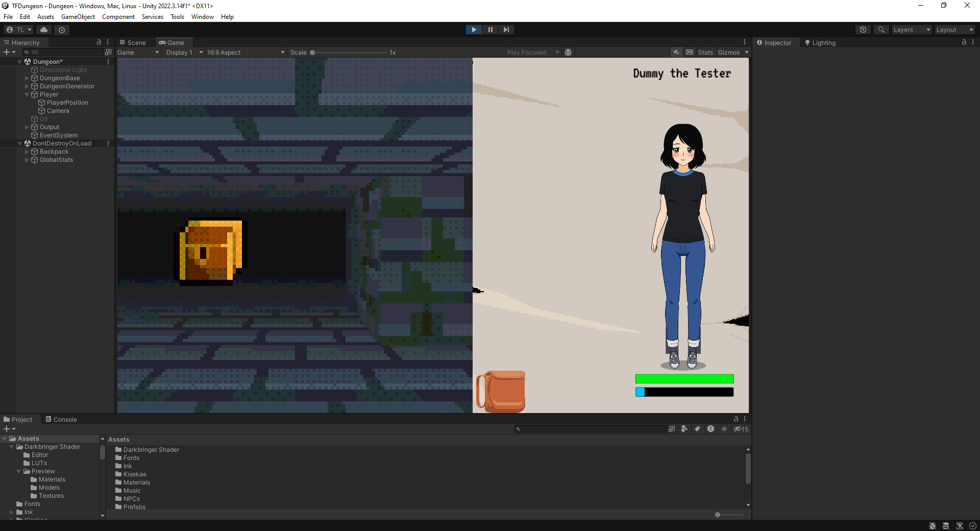Image resolution: width=980 pixels, height=531 pixels.
Task: Toggle Stats overlay in Game view
Action: point(705,53)
